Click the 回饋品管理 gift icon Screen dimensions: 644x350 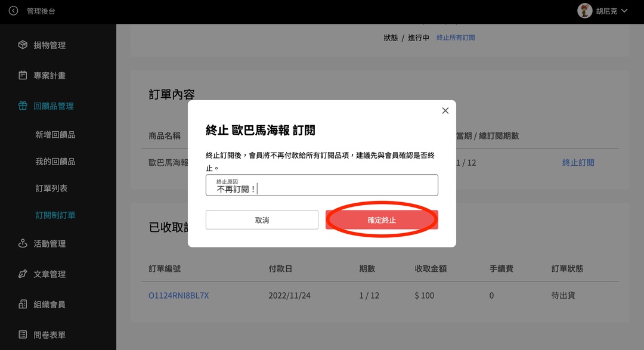point(23,106)
